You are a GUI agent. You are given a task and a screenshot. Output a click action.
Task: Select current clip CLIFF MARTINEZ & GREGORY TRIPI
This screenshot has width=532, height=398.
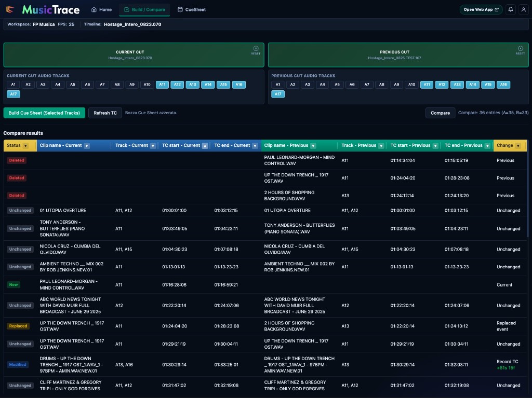pyautogui.click(x=71, y=386)
